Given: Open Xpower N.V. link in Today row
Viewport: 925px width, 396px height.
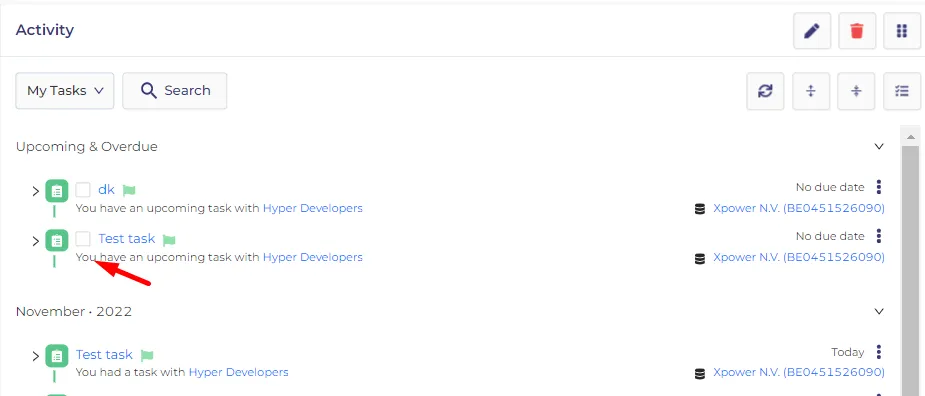Looking at the screenshot, I should 799,372.
